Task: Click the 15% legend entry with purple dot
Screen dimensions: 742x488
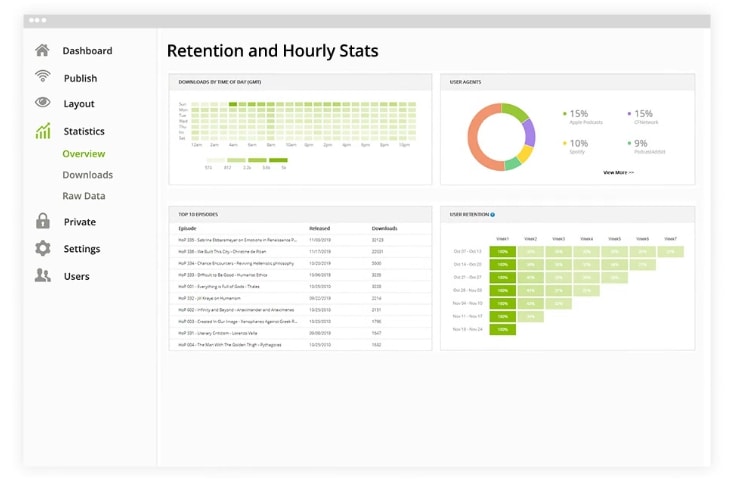Action: [643, 117]
